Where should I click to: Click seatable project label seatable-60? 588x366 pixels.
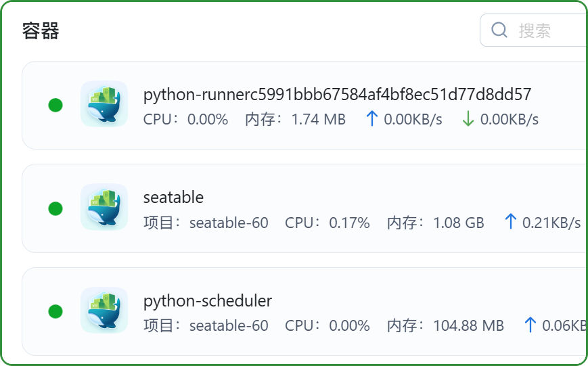coord(229,223)
